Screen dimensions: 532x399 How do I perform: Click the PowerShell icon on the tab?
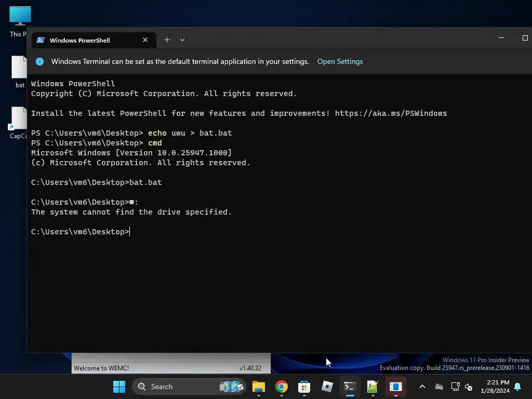click(41, 40)
